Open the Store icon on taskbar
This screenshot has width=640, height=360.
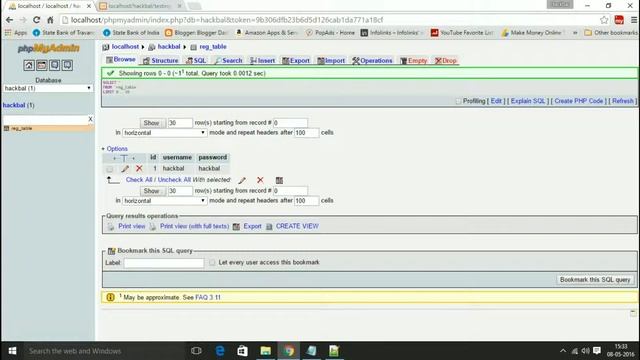242,351
